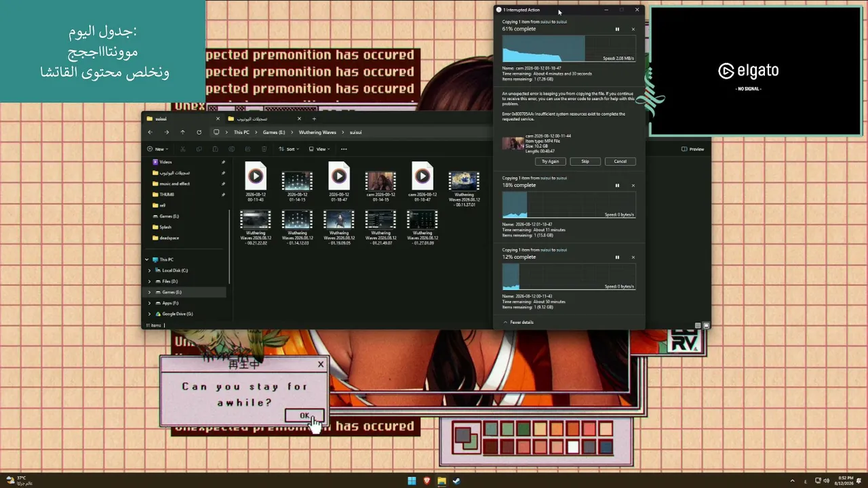Select the Wuthering Waves 00.11.37.01 video
The image size is (868, 488).
pos(464,189)
